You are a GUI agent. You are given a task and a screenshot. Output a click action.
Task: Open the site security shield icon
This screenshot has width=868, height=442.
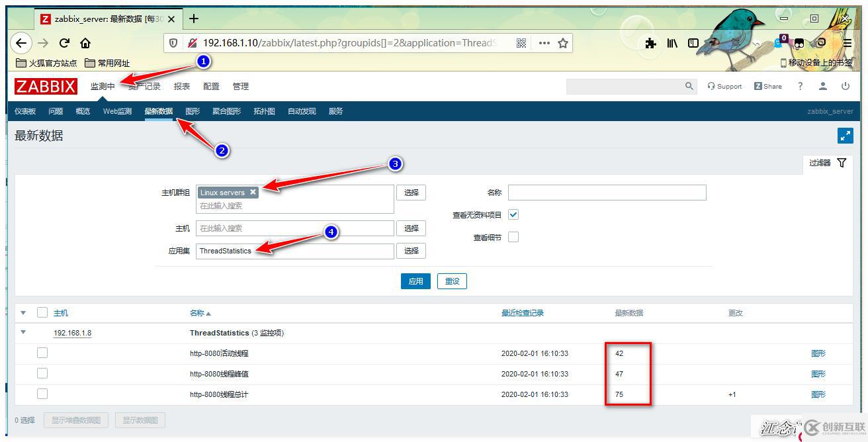tap(173, 43)
